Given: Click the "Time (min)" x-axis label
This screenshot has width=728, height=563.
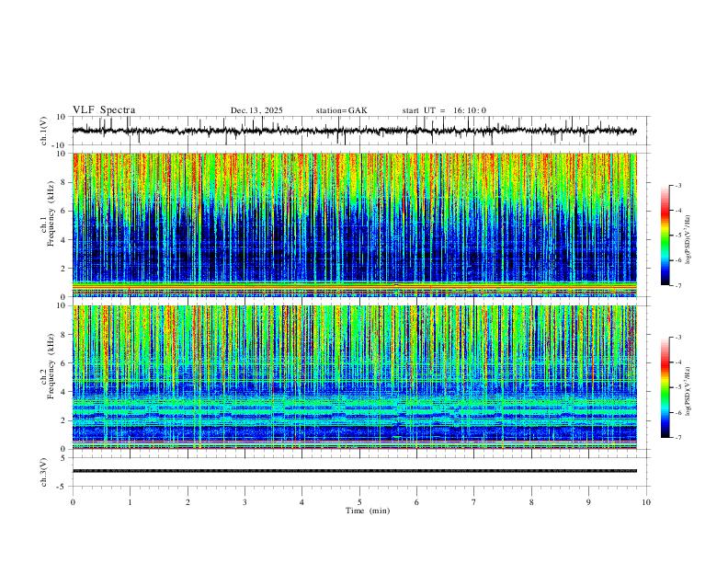Looking at the screenshot, I should pyautogui.click(x=368, y=511).
